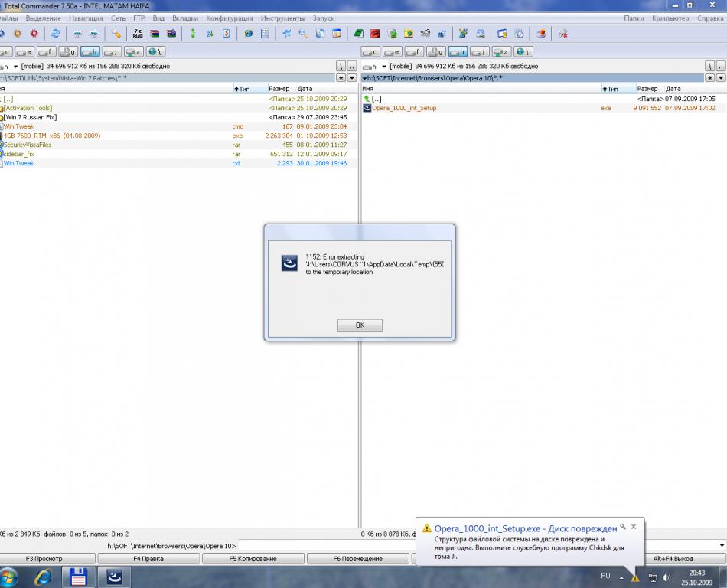Open the Конфигурация menu
Image resolution: width=727 pixels, height=588 pixels.
230,18
